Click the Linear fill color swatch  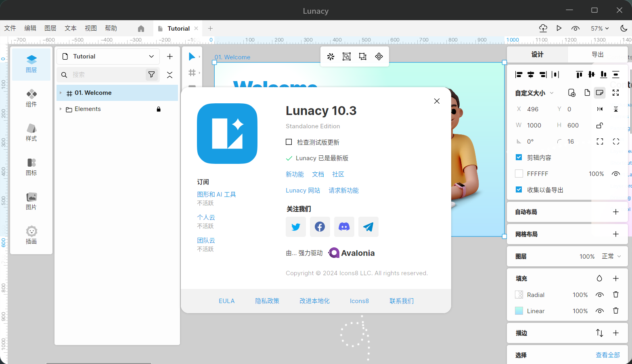pos(519,311)
